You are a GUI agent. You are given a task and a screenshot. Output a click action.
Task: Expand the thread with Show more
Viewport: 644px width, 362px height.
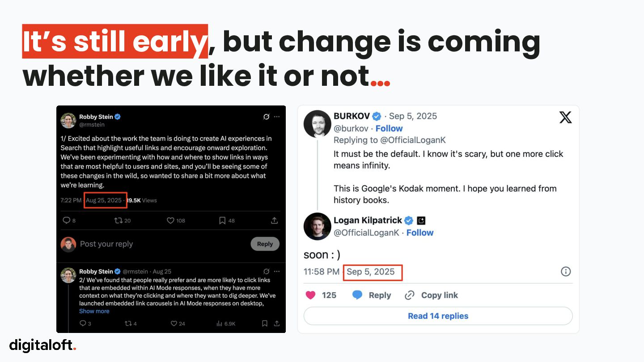pos(94,311)
